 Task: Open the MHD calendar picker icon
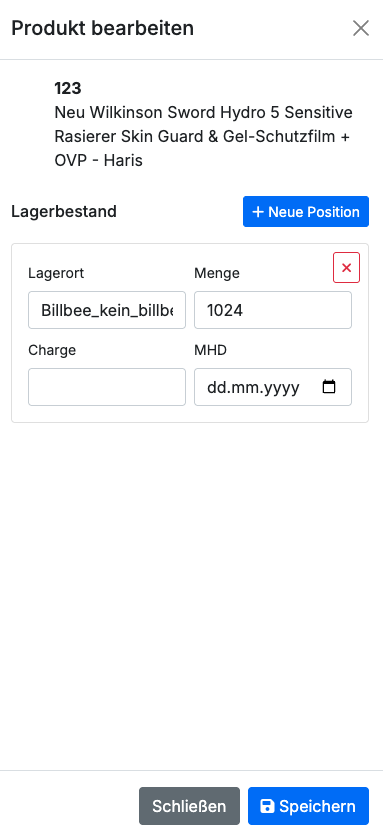tap(329, 387)
